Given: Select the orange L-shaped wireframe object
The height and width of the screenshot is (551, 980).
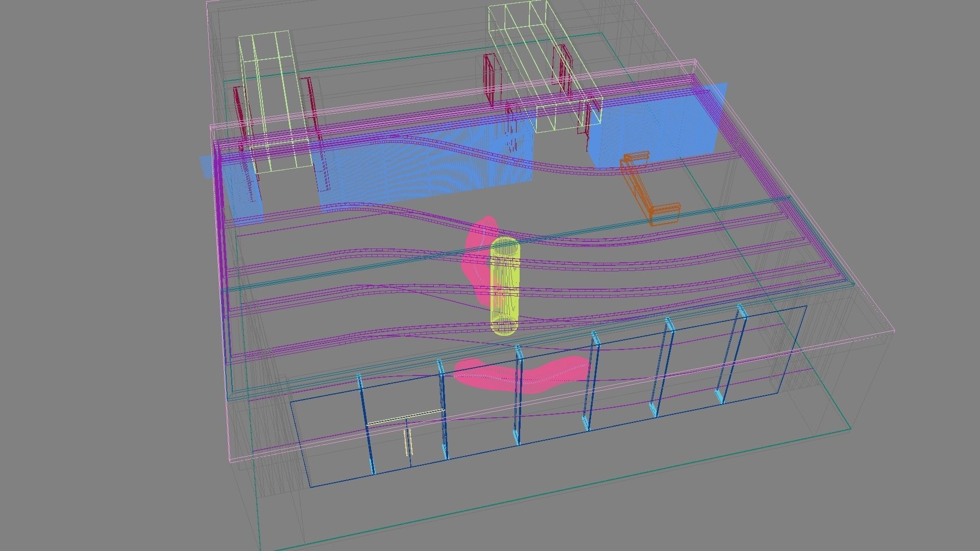Looking at the screenshot, I should 649,188.
